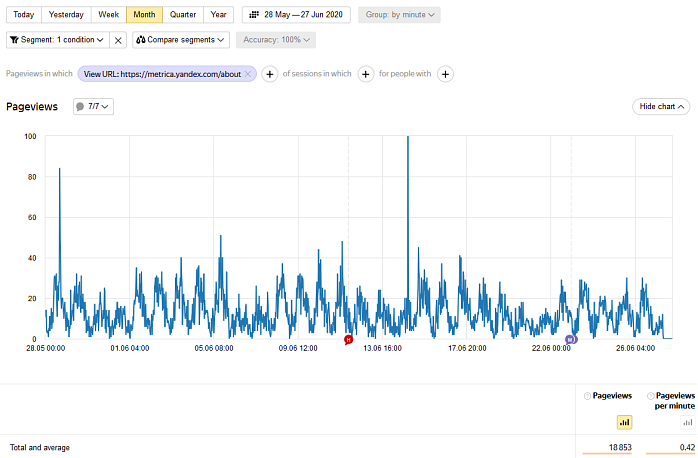The image size is (698, 458).
Task: Collapse the graph with Hide chart
Action: (661, 106)
